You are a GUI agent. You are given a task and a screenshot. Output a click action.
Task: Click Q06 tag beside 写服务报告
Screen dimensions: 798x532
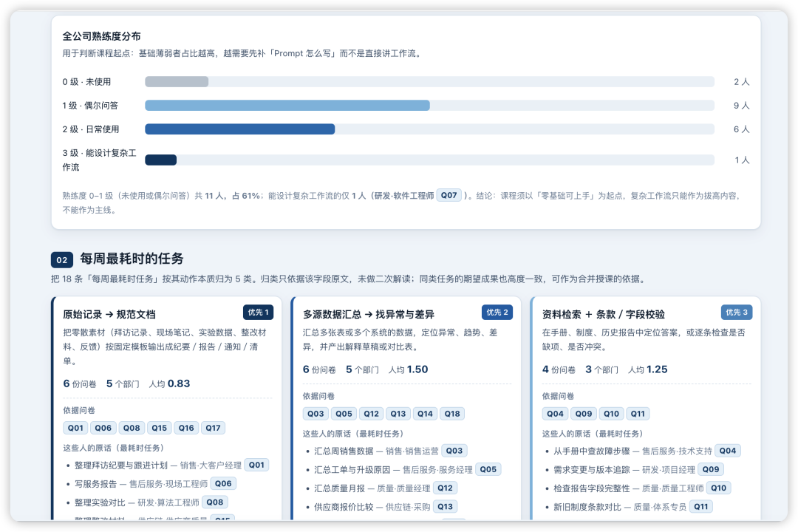223,483
